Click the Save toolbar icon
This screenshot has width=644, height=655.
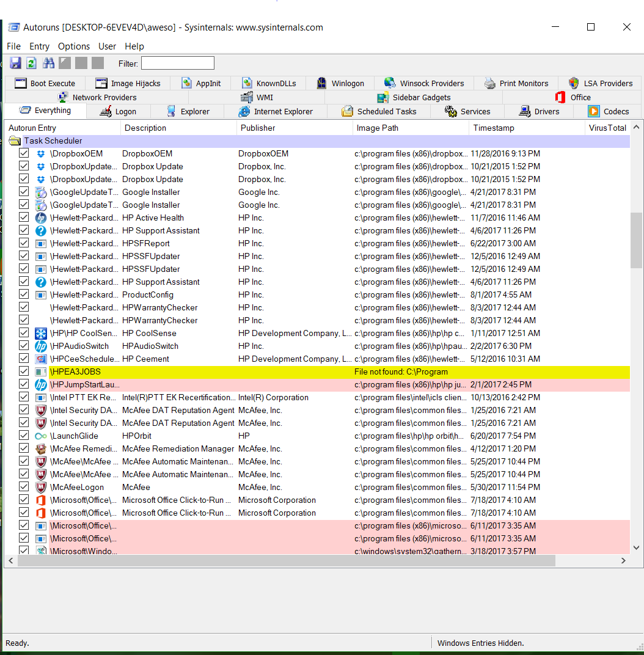point(15,63)
